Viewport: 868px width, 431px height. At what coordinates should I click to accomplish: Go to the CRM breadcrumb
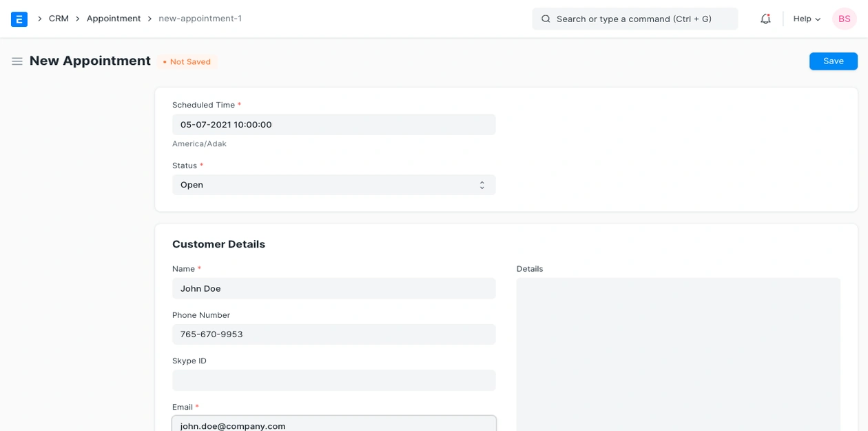pos(59,19)
